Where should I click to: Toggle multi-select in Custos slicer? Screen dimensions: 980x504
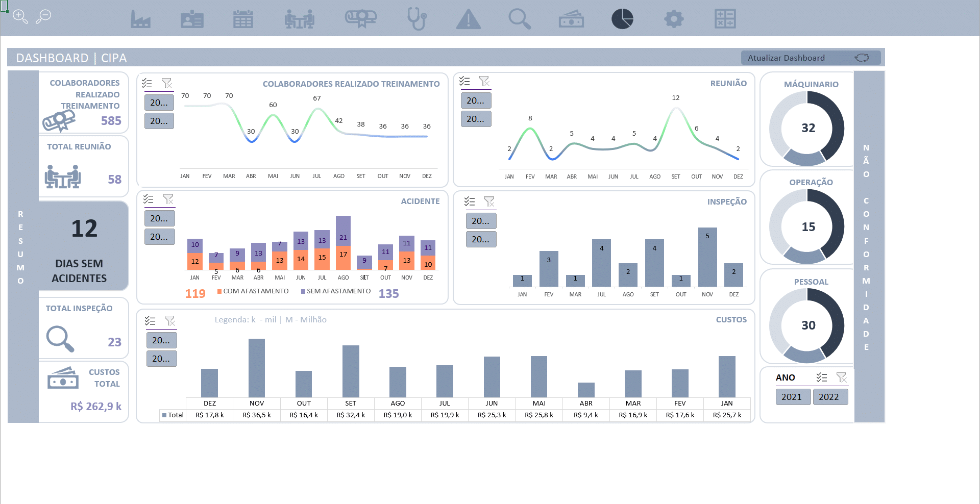[x=150, y=321]
